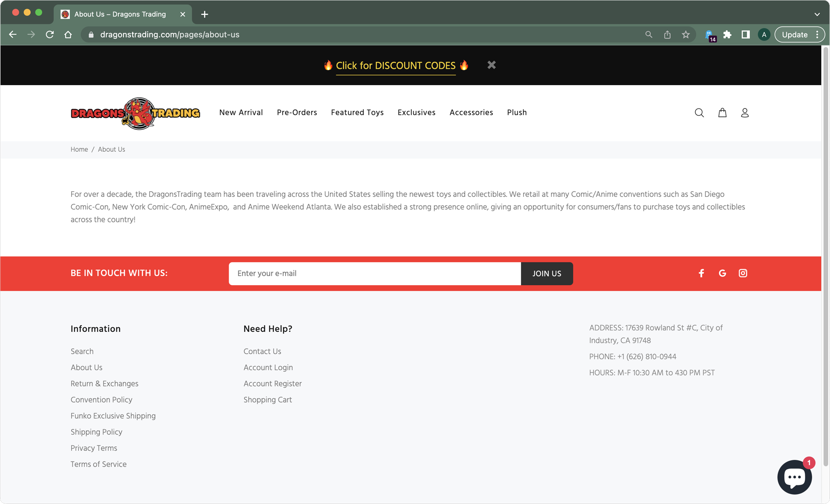
Task: Open the Pre-Orders menu
Action: click(x=297, y=113)
